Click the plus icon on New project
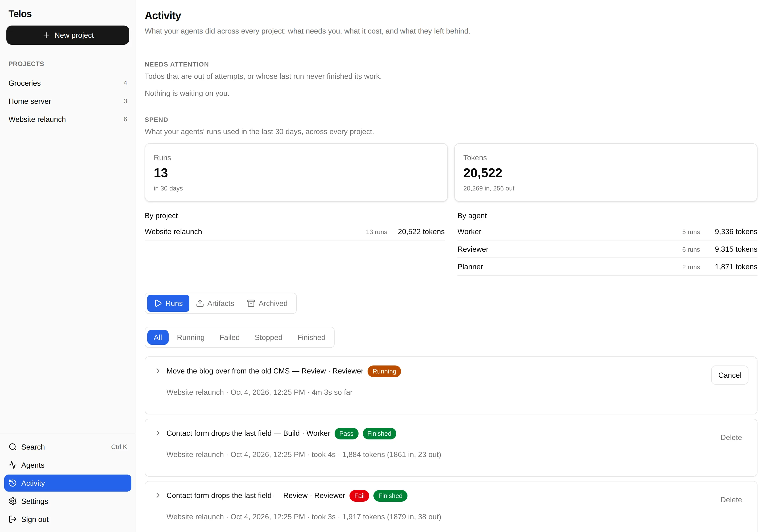766x532 pixels. tap(46, 35)
